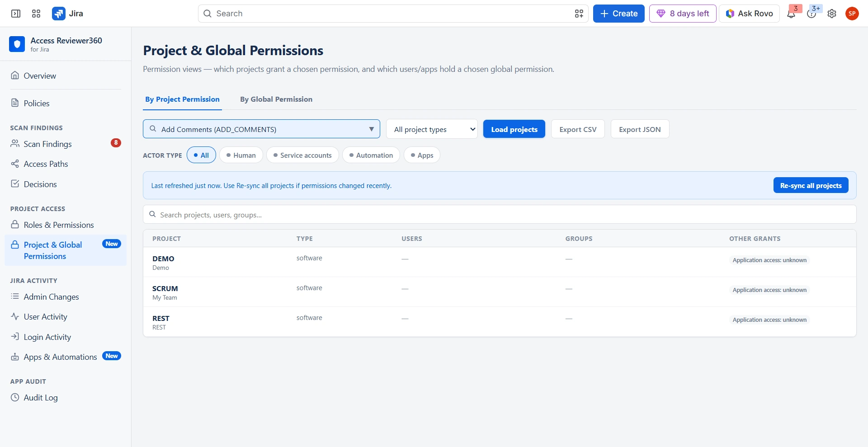Filter by Automation actor type
This screenshot has width=868, height=447.
(x=371, y=155)
